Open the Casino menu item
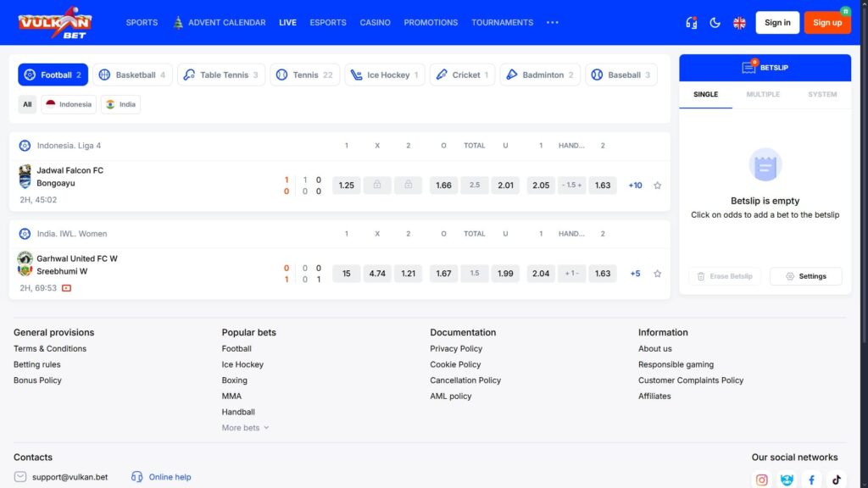Screen dimensions: 868x488 (375, 23)
